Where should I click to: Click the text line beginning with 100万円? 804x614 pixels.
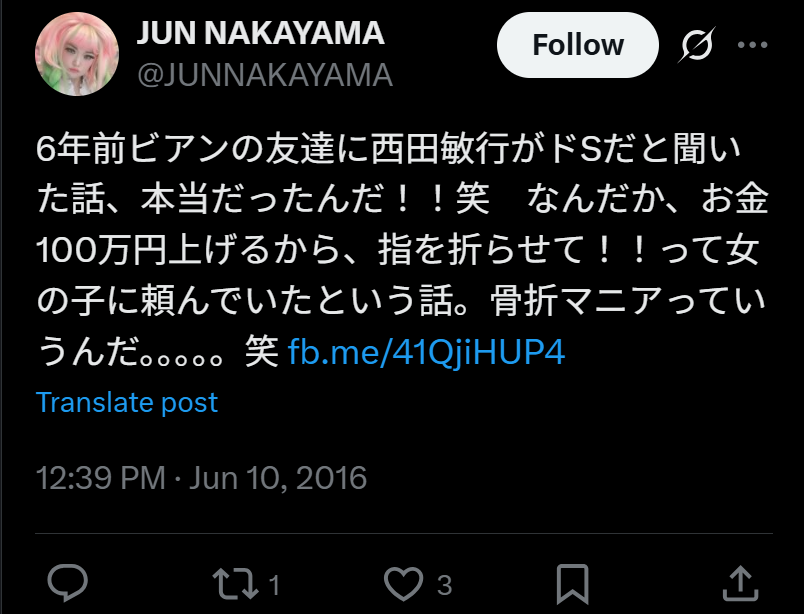tap(397, 251)
